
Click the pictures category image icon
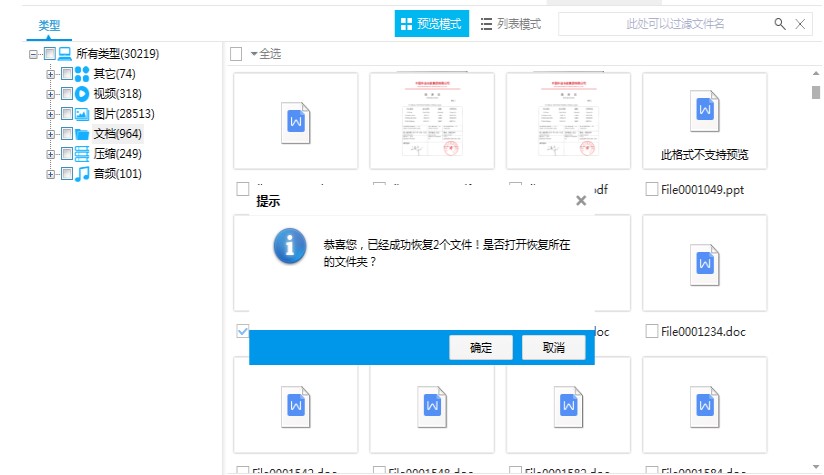[x=82, y=114]
